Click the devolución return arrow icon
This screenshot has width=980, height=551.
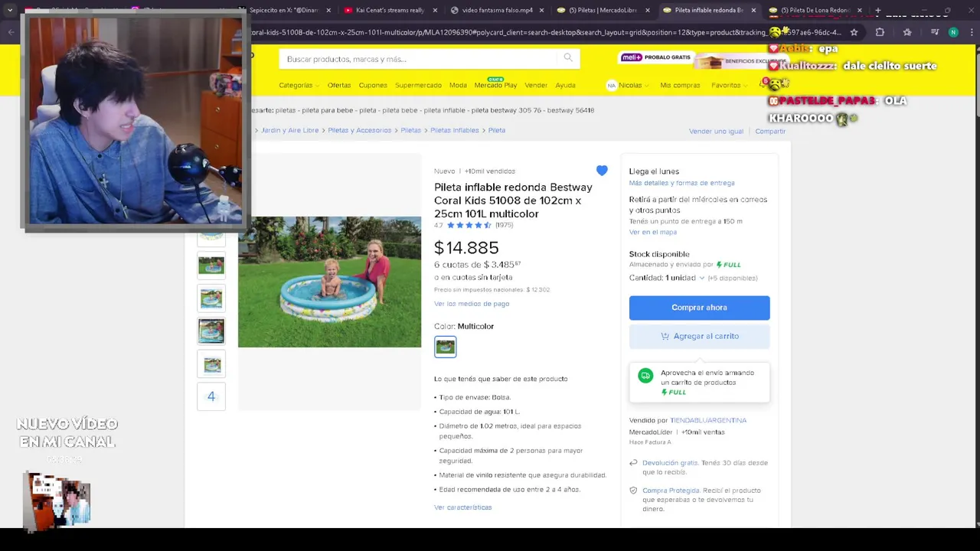633,463
